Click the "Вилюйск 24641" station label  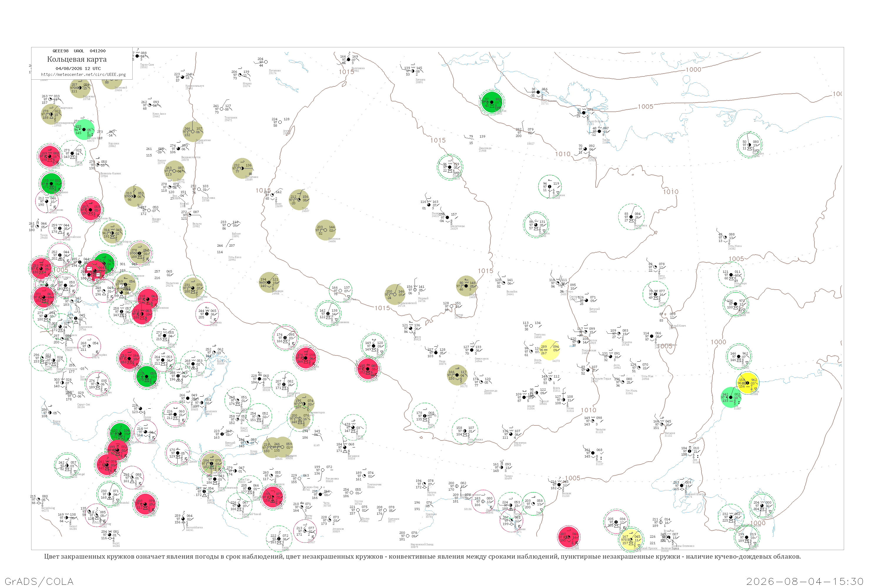pos(512,293)
